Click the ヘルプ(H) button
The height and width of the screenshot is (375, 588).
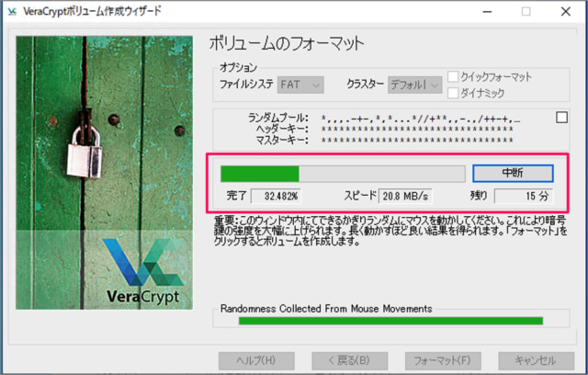coord(256,360)
